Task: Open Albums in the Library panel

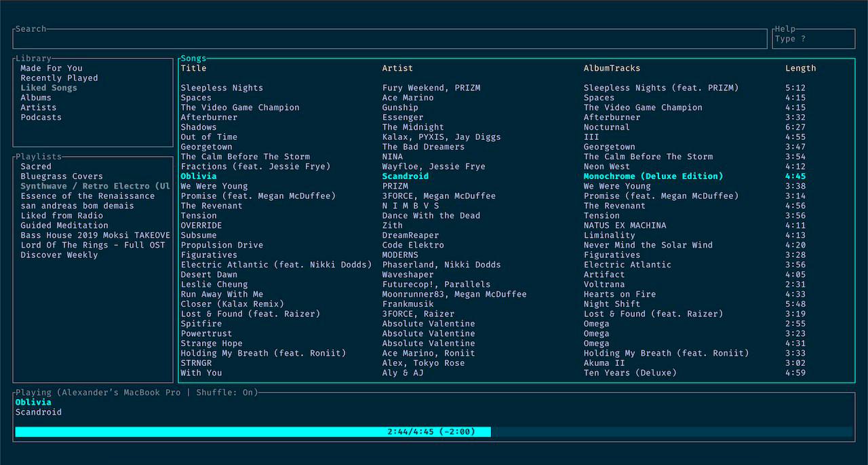Action: pos(36,98)
